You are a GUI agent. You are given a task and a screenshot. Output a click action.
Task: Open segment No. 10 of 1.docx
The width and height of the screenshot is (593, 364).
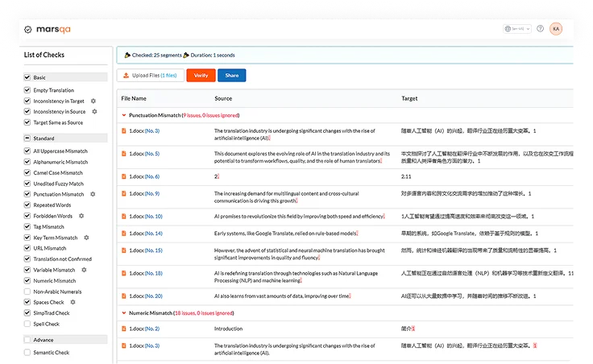[152, 216]
